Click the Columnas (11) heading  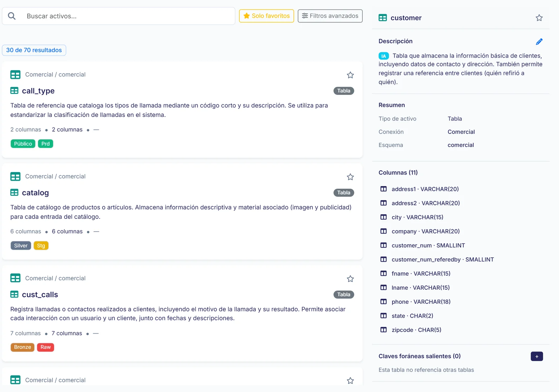point(398,173)
